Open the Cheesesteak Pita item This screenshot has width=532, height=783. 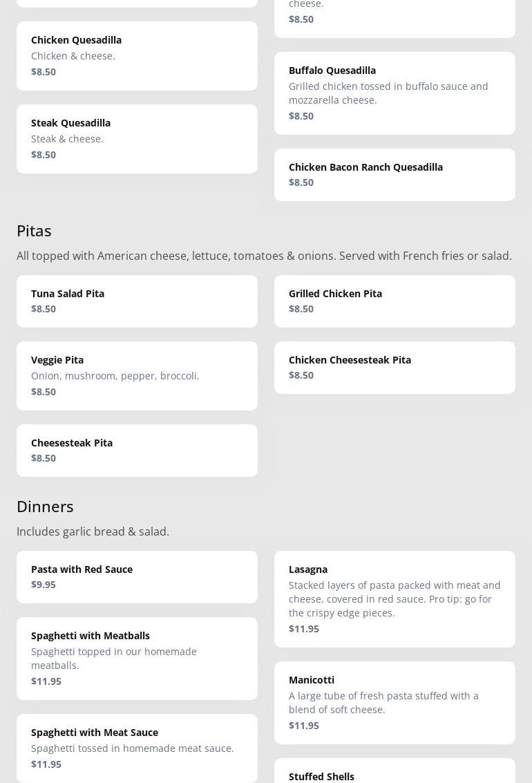click(137, 451)
